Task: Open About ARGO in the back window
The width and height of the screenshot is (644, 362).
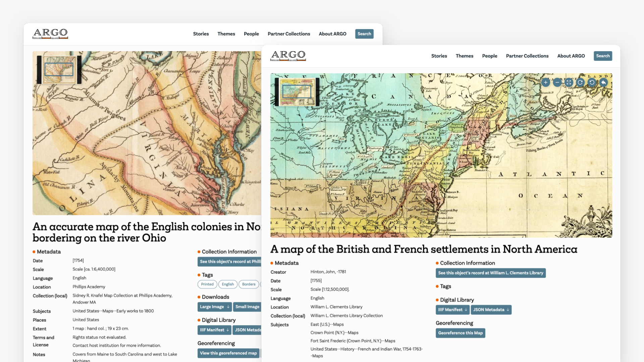Action: (333, 34)
